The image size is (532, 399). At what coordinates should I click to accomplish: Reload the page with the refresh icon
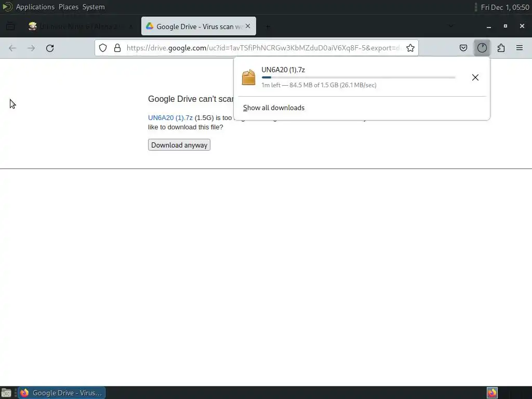point(50,48)
